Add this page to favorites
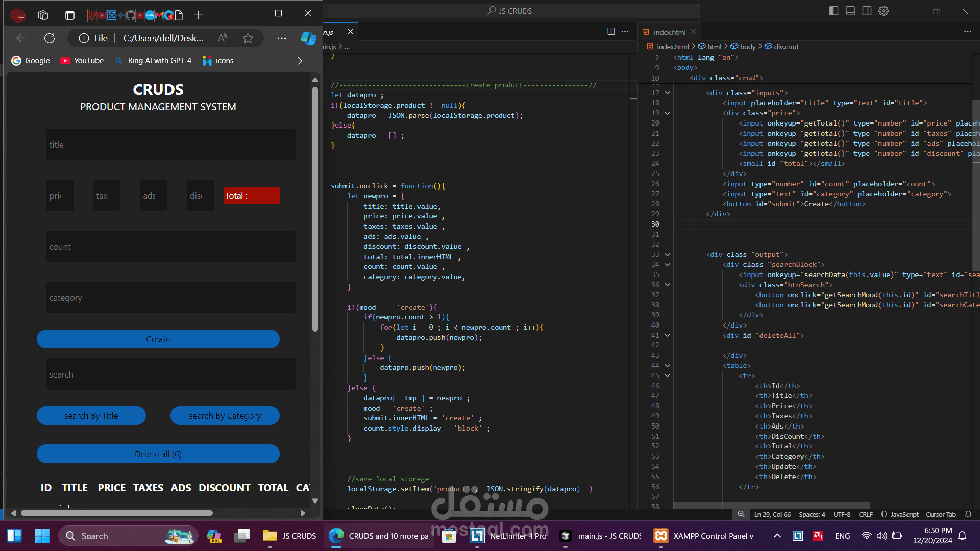 coord(248,38)
